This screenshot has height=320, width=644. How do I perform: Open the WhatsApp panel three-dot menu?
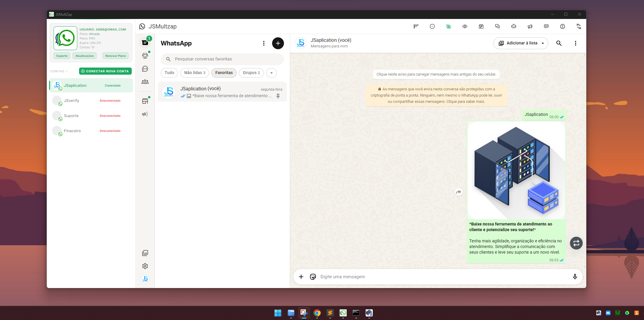point(264,43)
